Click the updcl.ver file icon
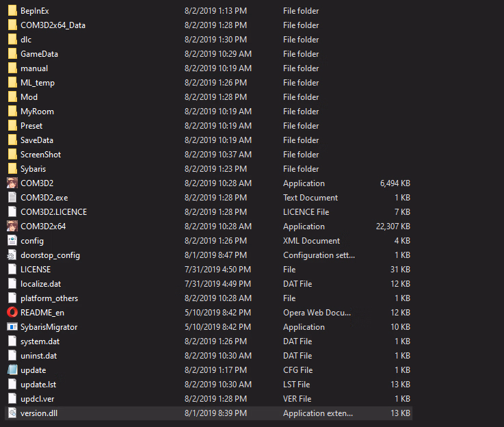The width and height of the screenshot is (504, 427). pyautogui.click(x=12, y=398)
